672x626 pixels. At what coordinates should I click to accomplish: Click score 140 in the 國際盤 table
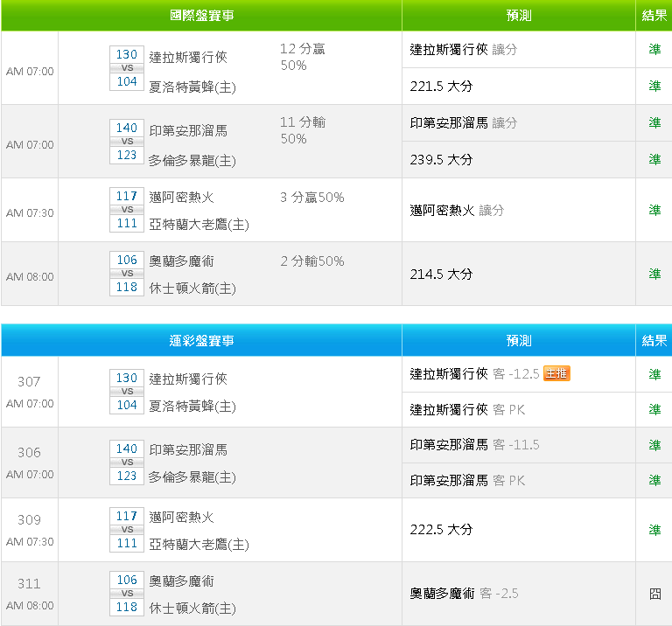pos(127,128)
